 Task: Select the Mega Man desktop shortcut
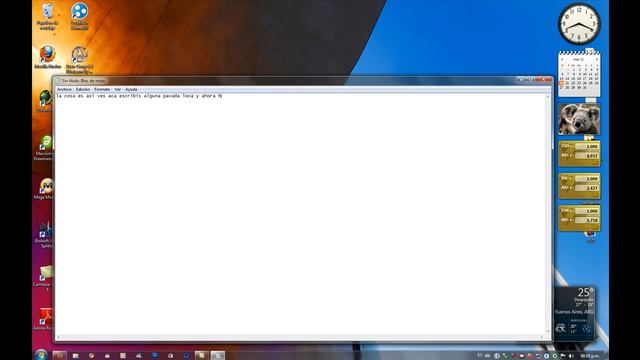[x=45, y=189]
